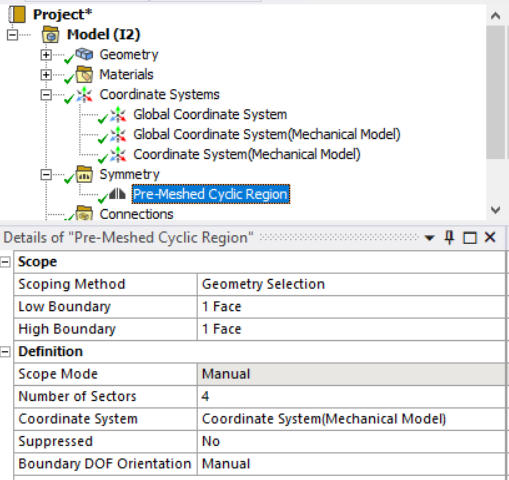Select the Symmetry tree item
This screenshot has height=480, width=509.
point(129,175)
